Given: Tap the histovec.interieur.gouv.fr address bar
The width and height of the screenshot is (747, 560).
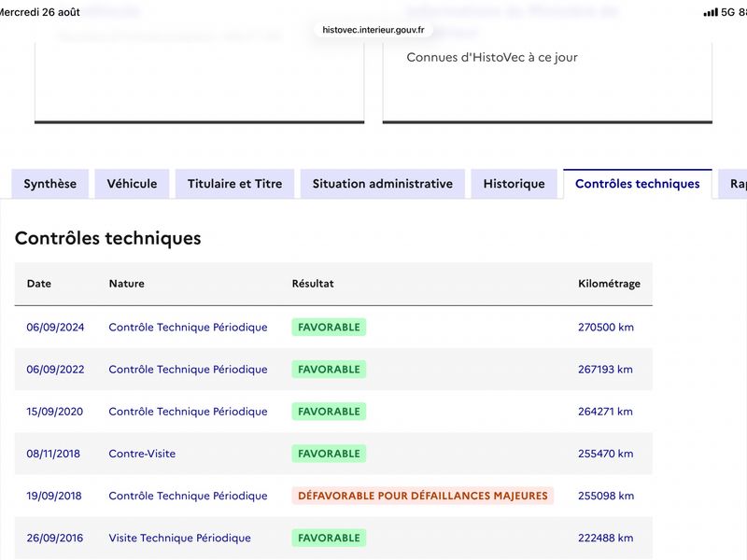Looking at the screenshot, I should tap(373, 30).
